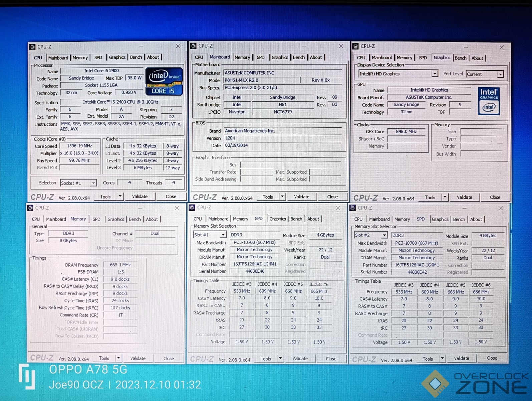Switch to the Mainboard tab in the Slot #2 SPD window
532x401 pixels.
(x=379, y=220)
